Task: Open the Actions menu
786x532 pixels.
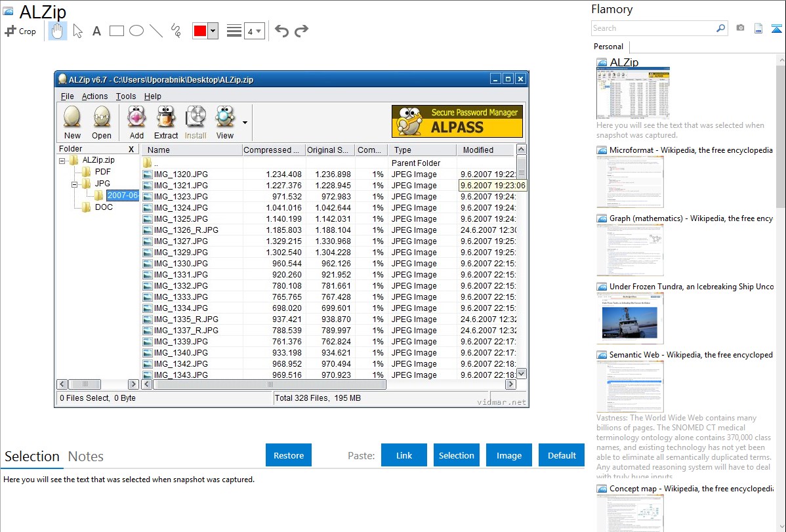Action: click(x=94, y=96)
